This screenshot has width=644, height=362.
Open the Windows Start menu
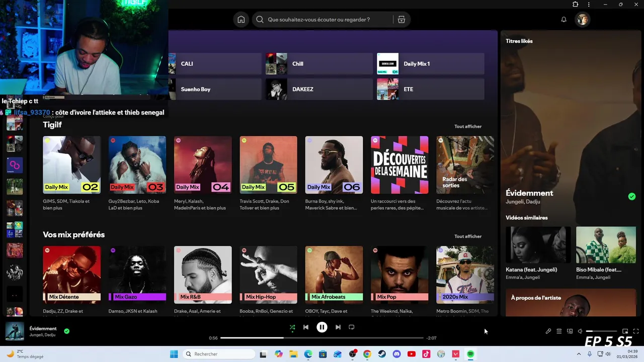174,354
